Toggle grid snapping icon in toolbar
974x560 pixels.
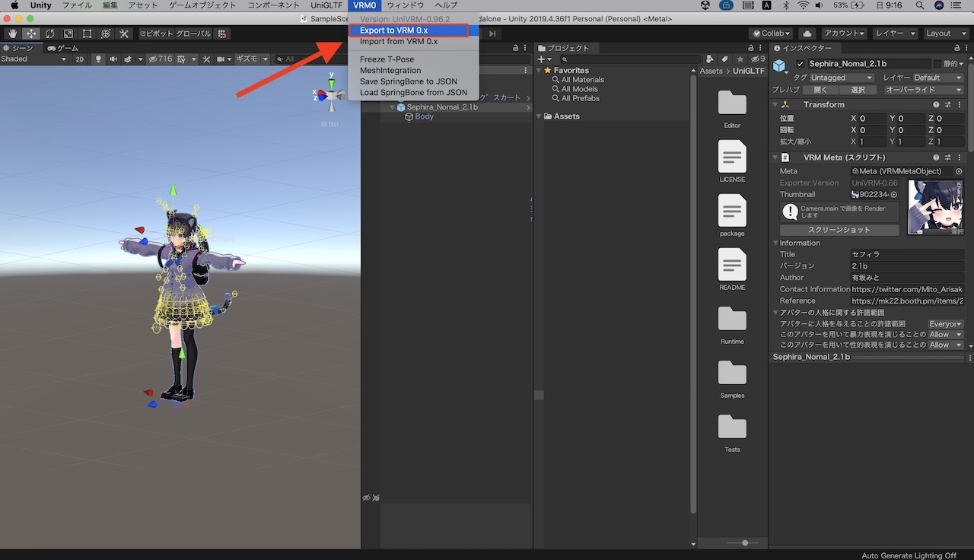(x=221, y=33)
